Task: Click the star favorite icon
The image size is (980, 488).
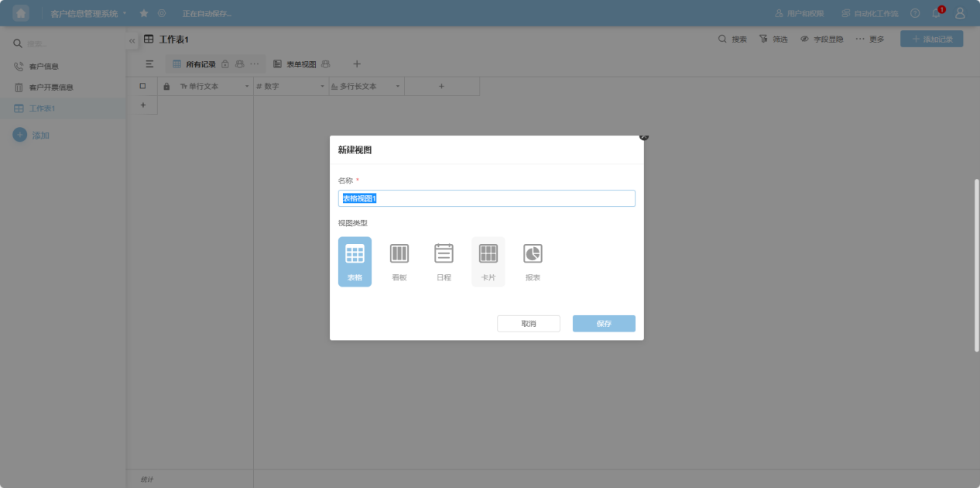Action: (x=144, y=13)
